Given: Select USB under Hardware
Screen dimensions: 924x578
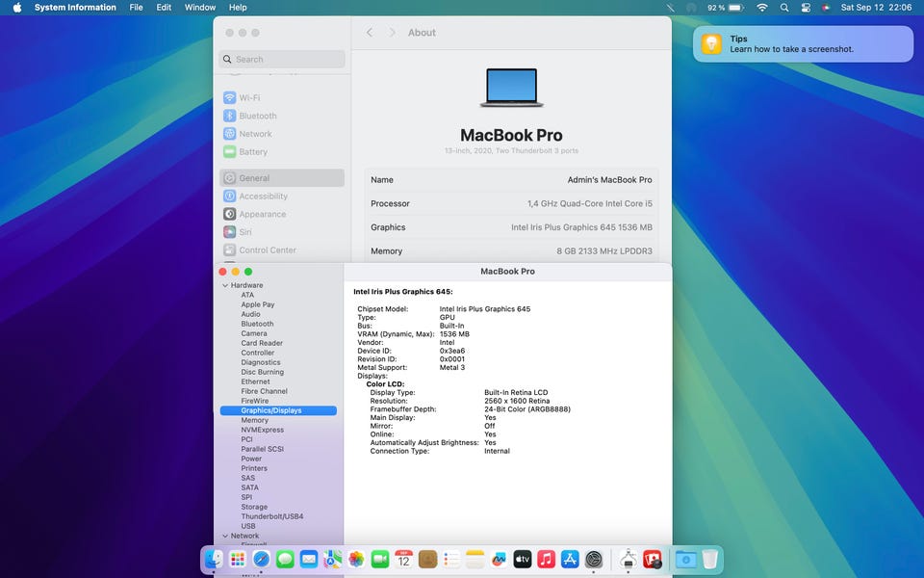Looking at the screenshot, I should [248, 526].
